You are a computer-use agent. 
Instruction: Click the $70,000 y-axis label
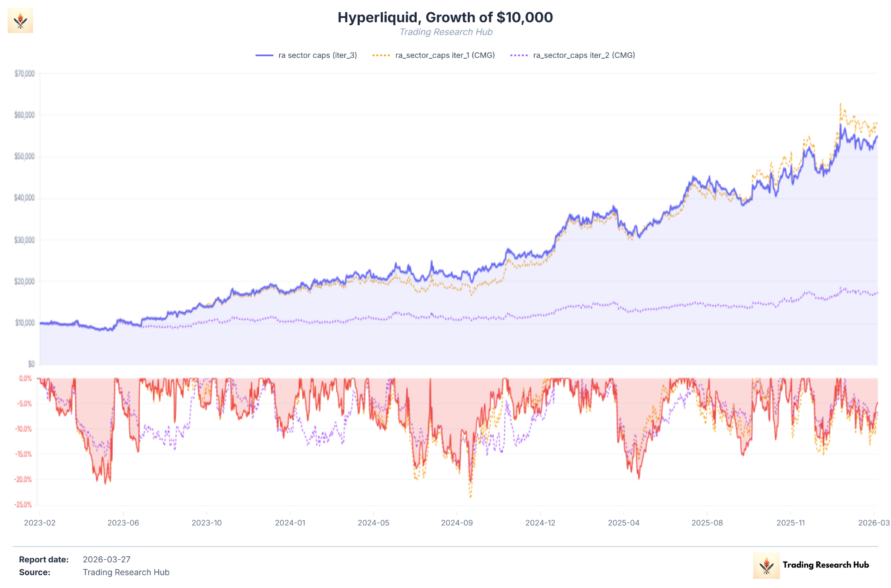(24, 73)
